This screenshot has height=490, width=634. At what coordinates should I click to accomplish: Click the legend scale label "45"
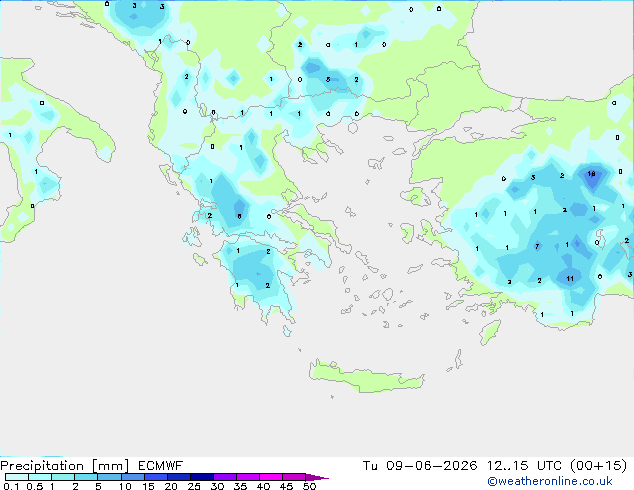click(286, 486)
